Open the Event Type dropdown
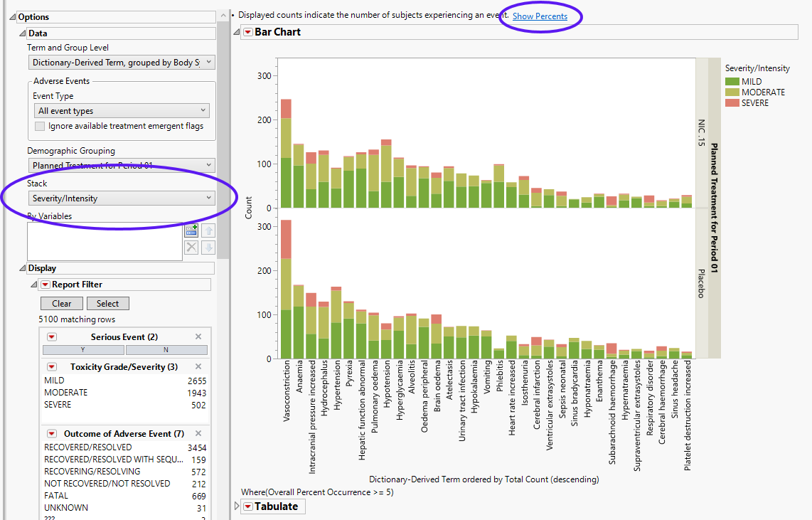Viewport: 812px width, 520px height. [x=121, y=111]
